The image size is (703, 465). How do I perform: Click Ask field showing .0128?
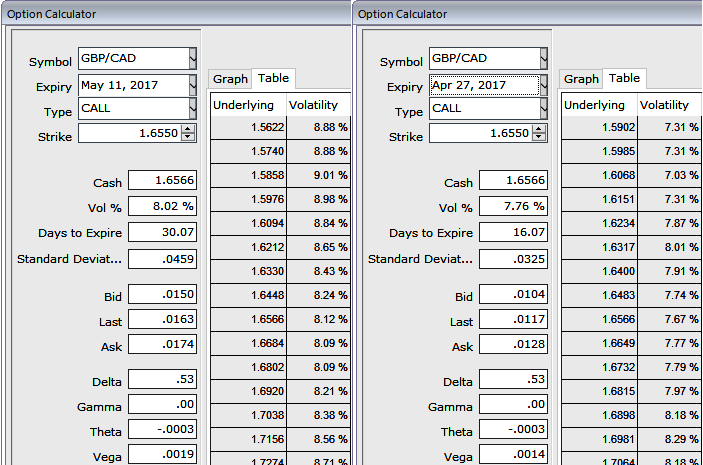click(x=513, y=344)
